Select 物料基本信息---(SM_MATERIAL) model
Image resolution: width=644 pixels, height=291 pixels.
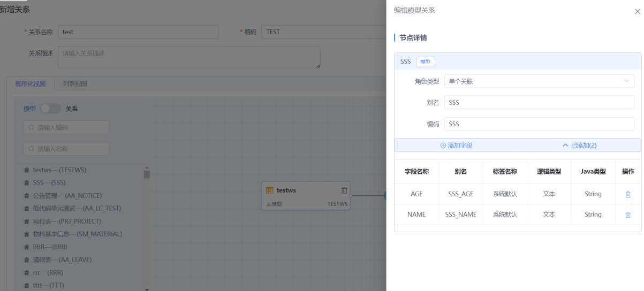pyautogui.click(x=78, y=234)
